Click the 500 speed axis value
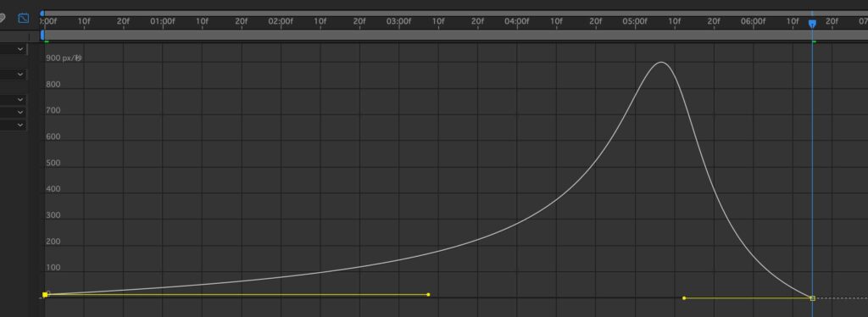Image resolution: width=868 pixels, height=317 pixels. coord(53,164)
